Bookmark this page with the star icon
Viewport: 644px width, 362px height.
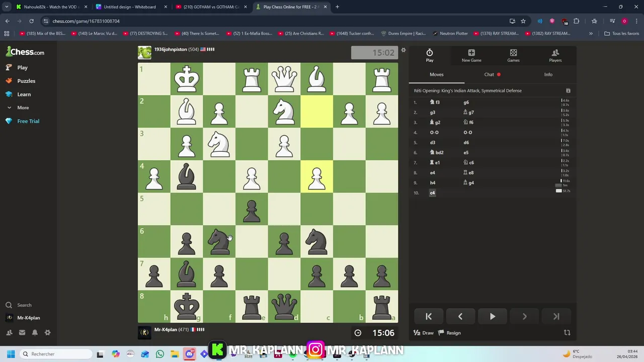tap(523, 21)
